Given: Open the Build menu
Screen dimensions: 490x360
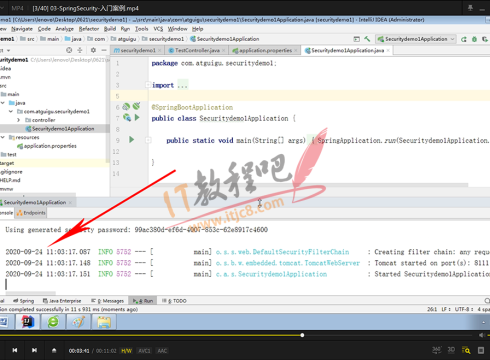Looking at the screenshot, I should [x=110, y=29].
